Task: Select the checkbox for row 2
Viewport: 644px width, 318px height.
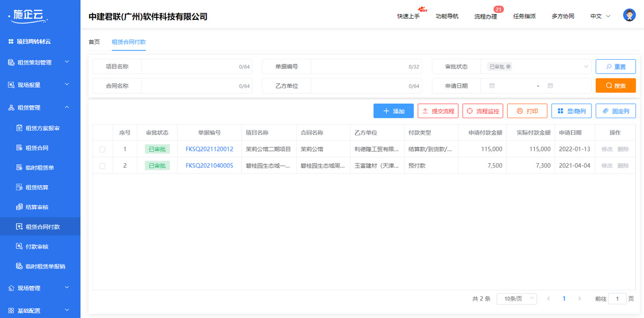Action: 103,166
